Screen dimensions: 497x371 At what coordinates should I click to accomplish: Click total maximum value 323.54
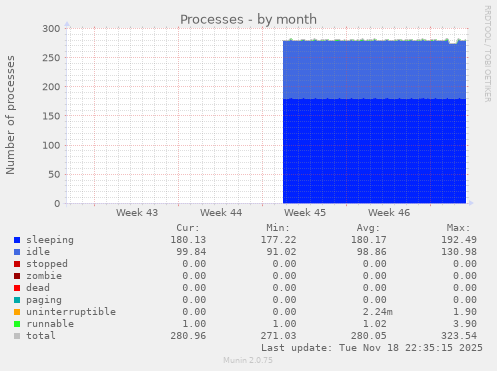459,336
